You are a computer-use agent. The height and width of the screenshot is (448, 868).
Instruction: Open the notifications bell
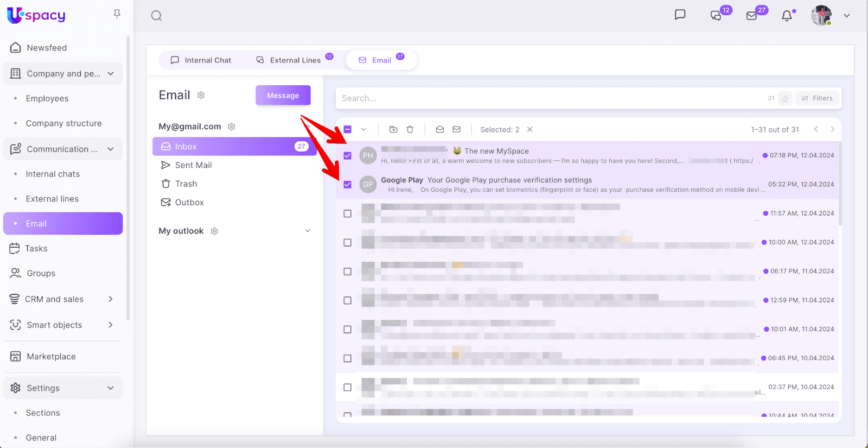pyautogui.click(x=787, y=16)
